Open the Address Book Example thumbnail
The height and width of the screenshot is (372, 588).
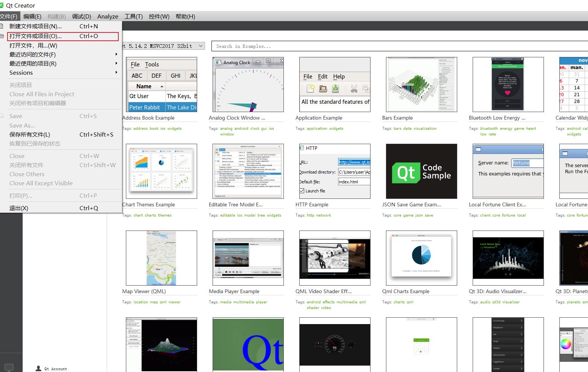(161, 85)
